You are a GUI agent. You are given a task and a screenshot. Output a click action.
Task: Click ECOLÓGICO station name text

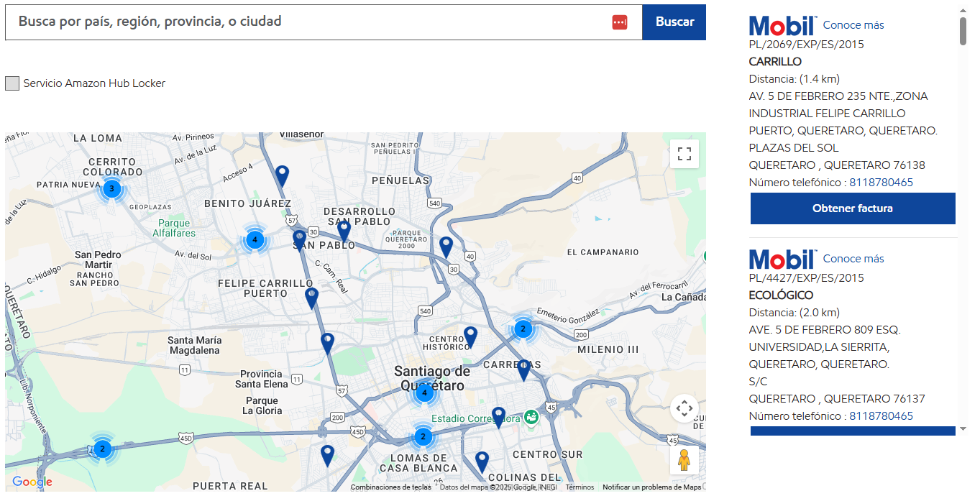click(x=781, y=295)
